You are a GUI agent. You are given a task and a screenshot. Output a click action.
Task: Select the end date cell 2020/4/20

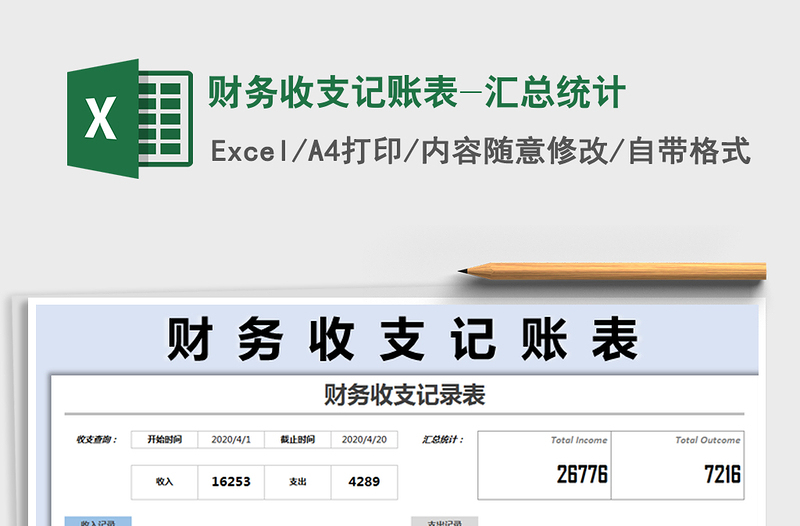pos(364,439)
